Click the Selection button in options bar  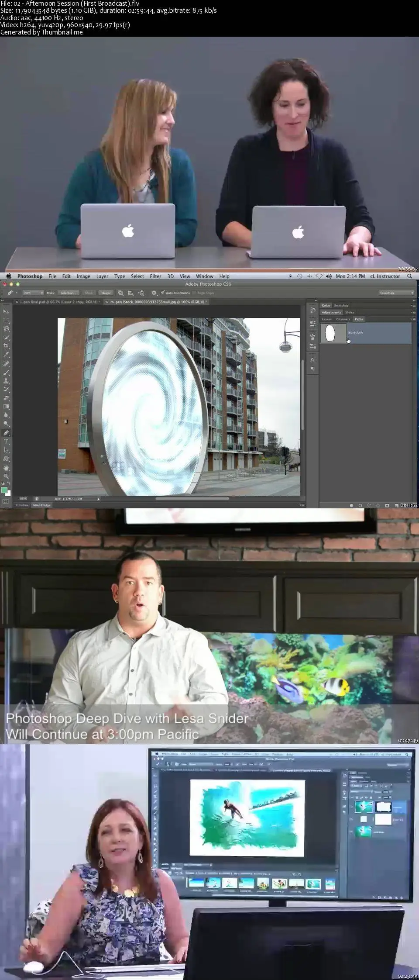67,293
